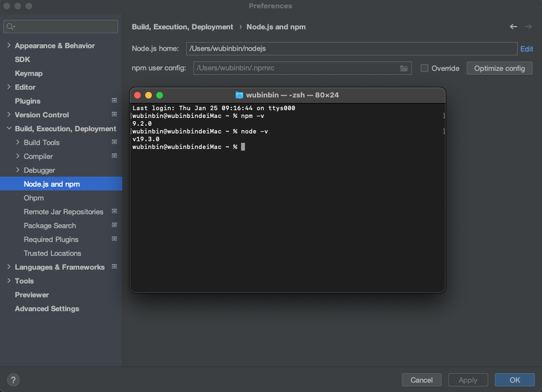Select Remote Jar Repositories
Screen dimensions: 542x392
64,212
